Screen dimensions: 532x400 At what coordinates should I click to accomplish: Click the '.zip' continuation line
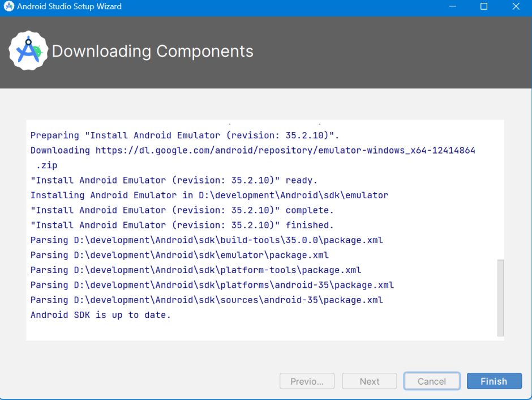click(46, 165)
